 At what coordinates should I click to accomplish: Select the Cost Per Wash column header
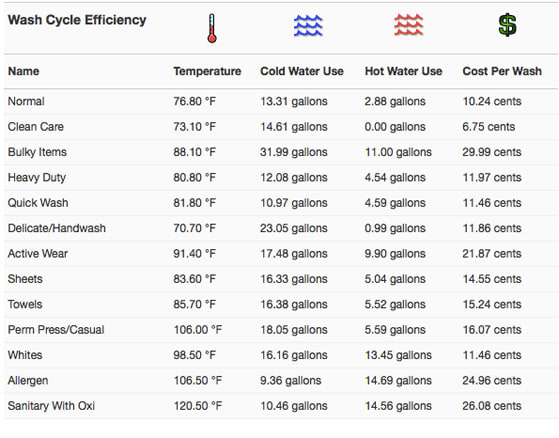(502, 71)
